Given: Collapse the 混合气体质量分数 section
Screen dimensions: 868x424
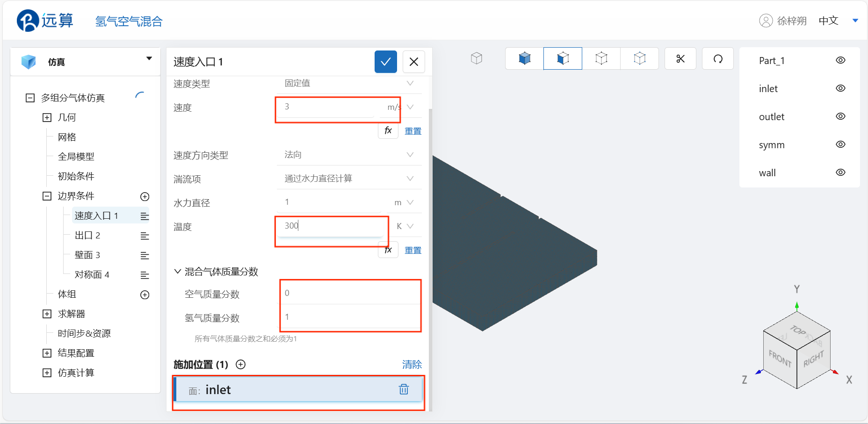Looking at the screenshot, I should (178, 272).
